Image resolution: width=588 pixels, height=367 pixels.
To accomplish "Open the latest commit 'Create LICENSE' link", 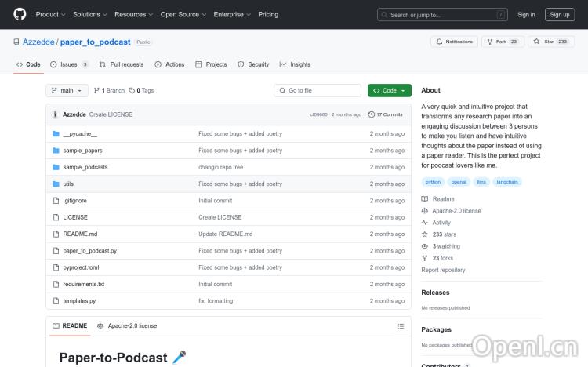I will (111, 114).
